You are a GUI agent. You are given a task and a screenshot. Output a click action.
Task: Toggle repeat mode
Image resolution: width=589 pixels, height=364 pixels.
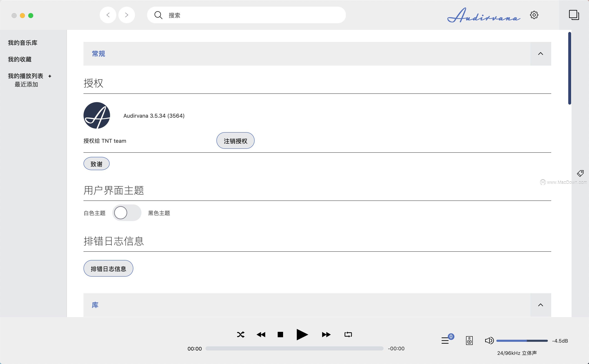coord(348,334)
